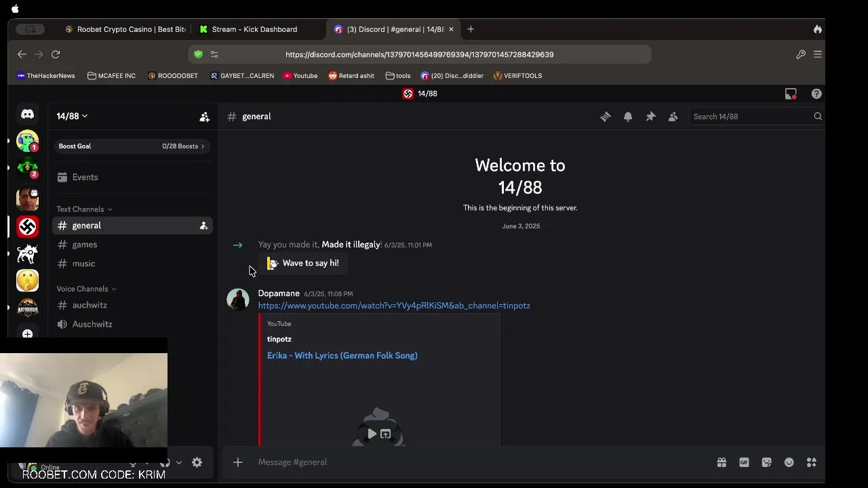Open Discord direct messages home icon
The height and width of the screenshot is (488, 868).
click(x=27, y=115)
